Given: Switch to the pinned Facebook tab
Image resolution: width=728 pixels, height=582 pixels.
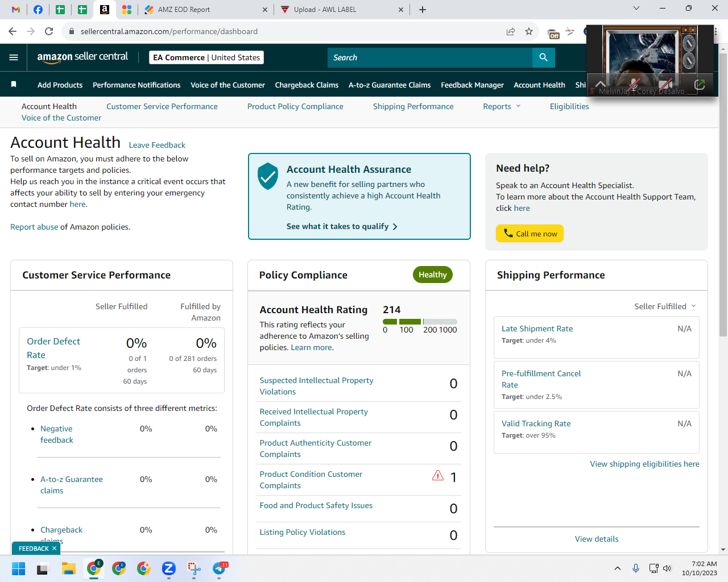Looking at the screenshot, I should pos(38,10).
